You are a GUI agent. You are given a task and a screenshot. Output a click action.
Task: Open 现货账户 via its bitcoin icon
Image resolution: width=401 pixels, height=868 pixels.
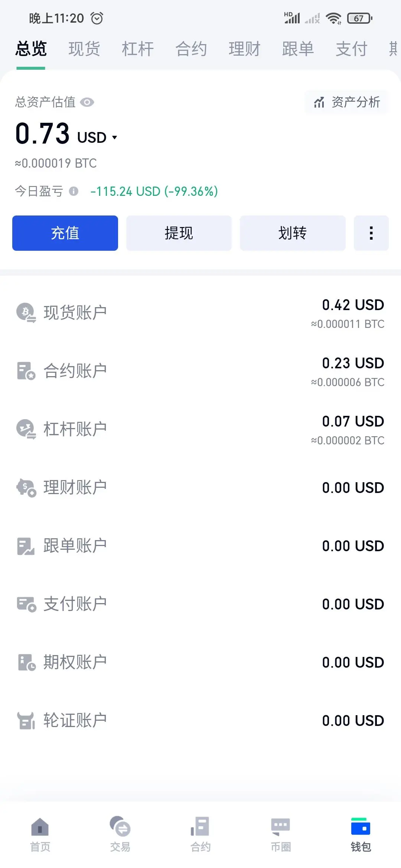coord(26,313)
